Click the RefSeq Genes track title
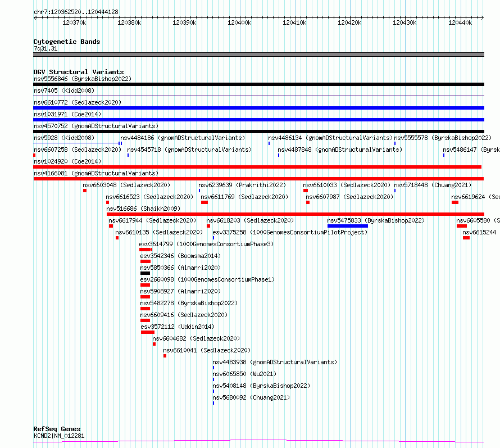This screenshot has width=500, height=448. [x=57, y=429]
